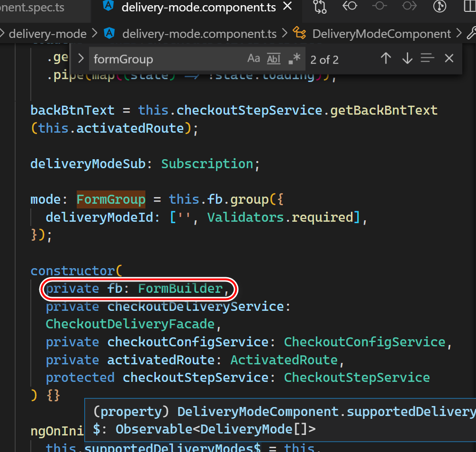Select the delivery-mode.component.ts breadcrumb
The image size is (476, 452).
199,34
